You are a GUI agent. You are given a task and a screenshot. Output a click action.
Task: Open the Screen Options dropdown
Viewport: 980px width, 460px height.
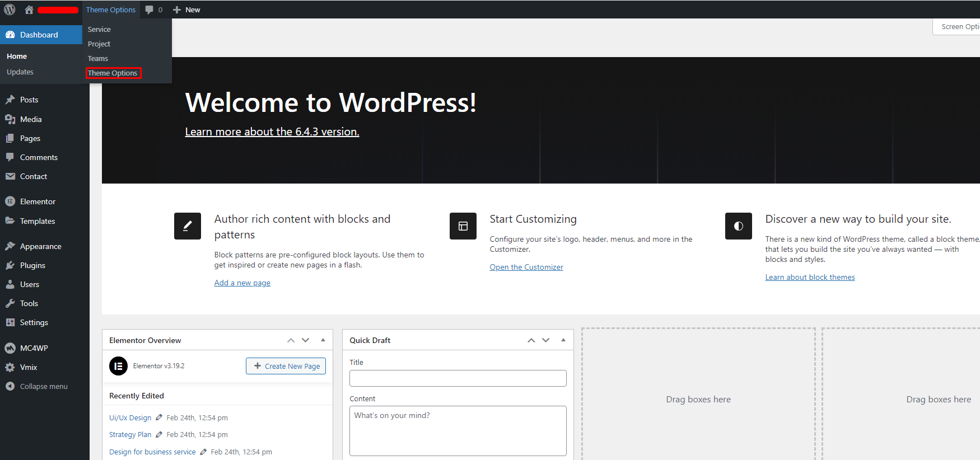click(x=959, y=26)
